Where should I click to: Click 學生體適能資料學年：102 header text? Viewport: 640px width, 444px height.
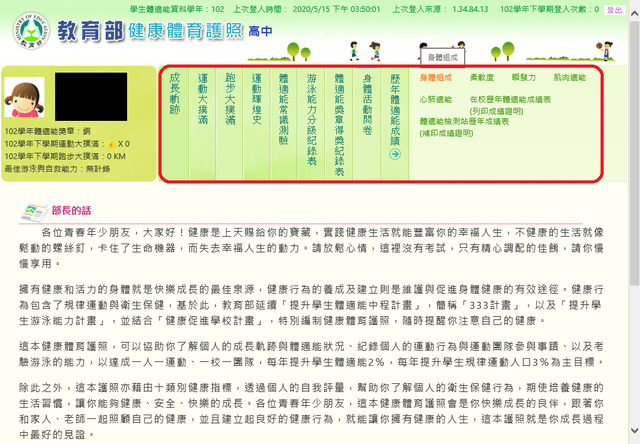[177, 9]
